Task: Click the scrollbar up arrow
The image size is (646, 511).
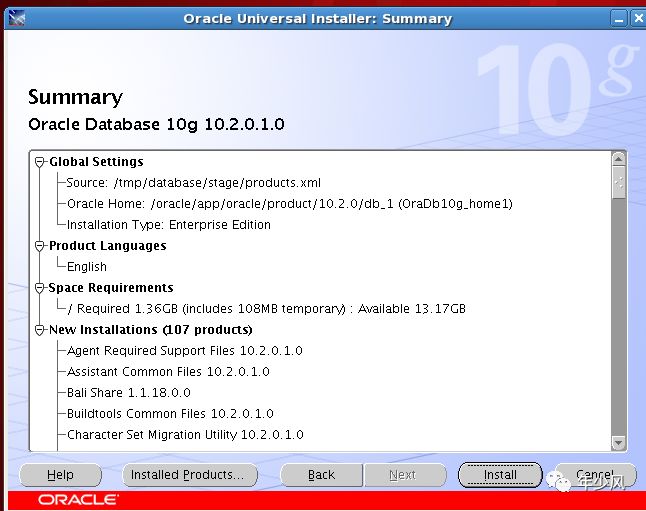Action: 619,159
